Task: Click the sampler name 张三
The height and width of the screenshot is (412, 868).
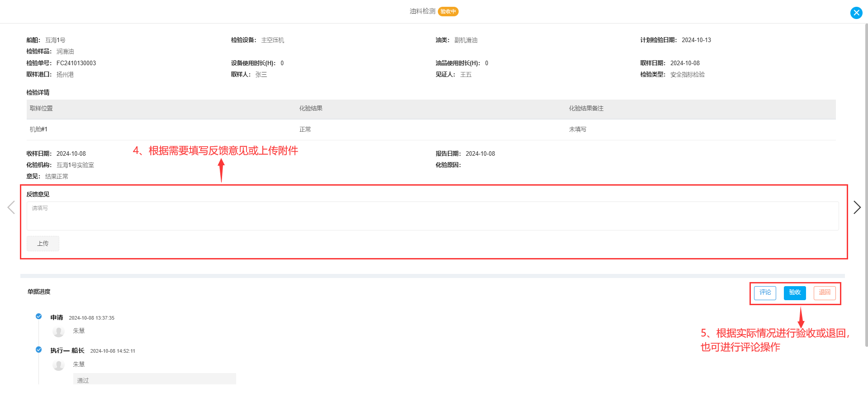Action: (261, 75)
